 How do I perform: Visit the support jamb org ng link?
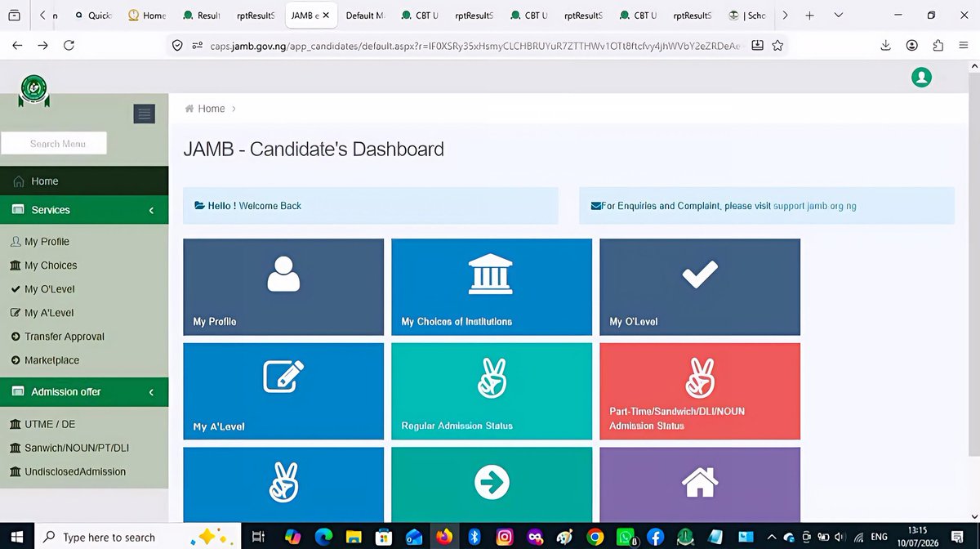pyautogui.click(x=815, y=206)
